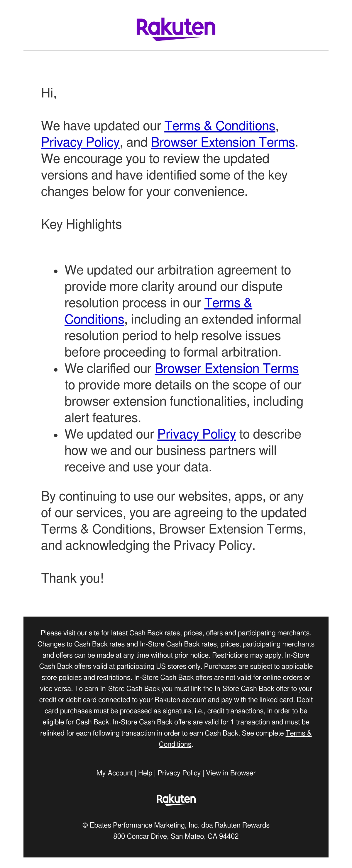Click the Hi, greeting text
Screen dimensions: 352x868
[x=49, y=93]
